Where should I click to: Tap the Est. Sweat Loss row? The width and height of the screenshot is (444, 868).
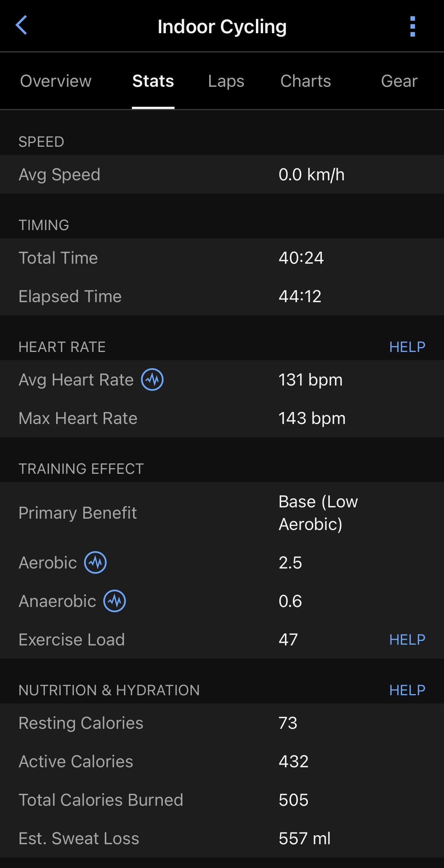[222, 839]
